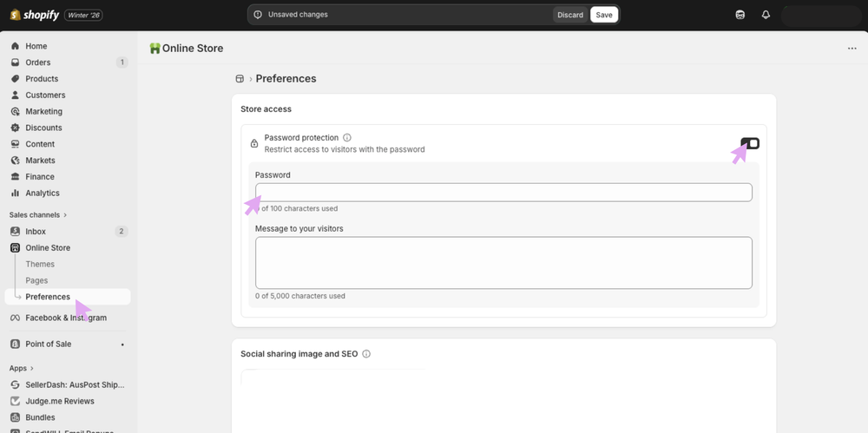The width and height of the screenshot is (868, 433).
Task: Toggle the Password protection switch
Action: pos(750,143)
